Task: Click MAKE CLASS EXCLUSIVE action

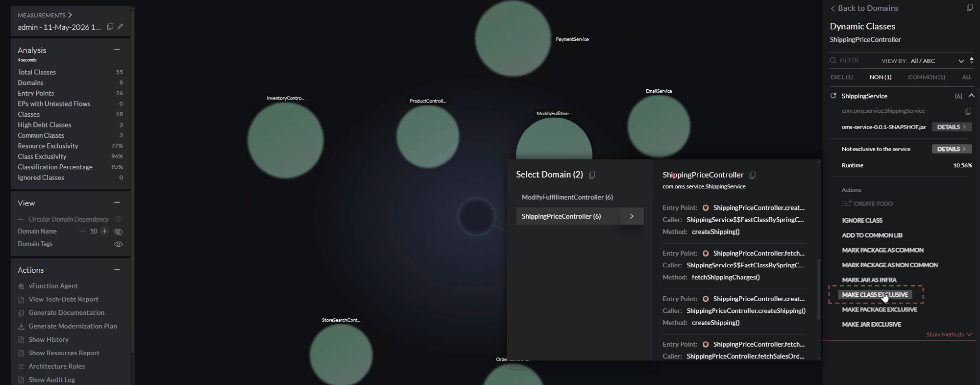Action: (875, 295)
